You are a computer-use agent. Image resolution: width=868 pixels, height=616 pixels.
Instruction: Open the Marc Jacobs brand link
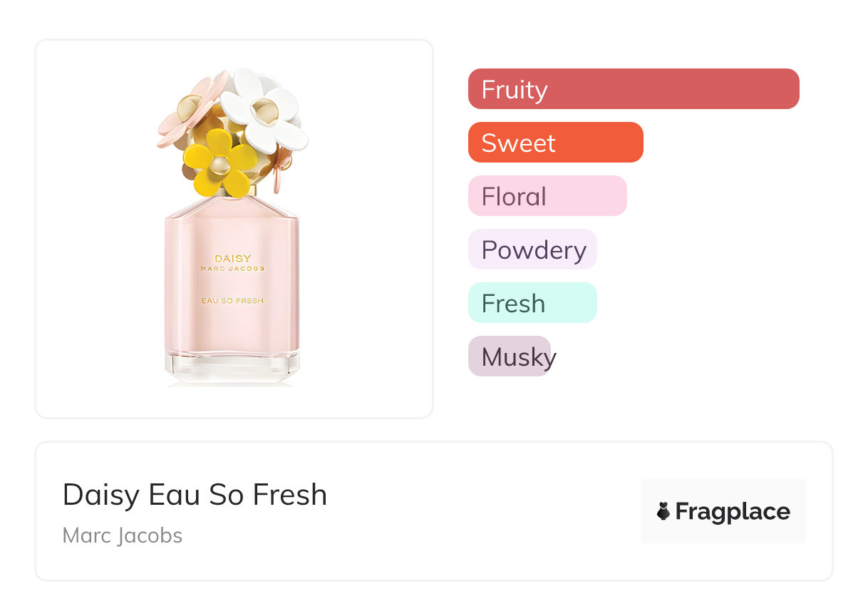tap(123, 535)
